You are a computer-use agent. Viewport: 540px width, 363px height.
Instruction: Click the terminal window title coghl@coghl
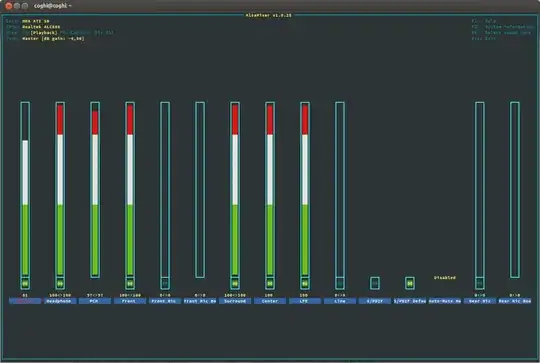click(x=52, y=6)
